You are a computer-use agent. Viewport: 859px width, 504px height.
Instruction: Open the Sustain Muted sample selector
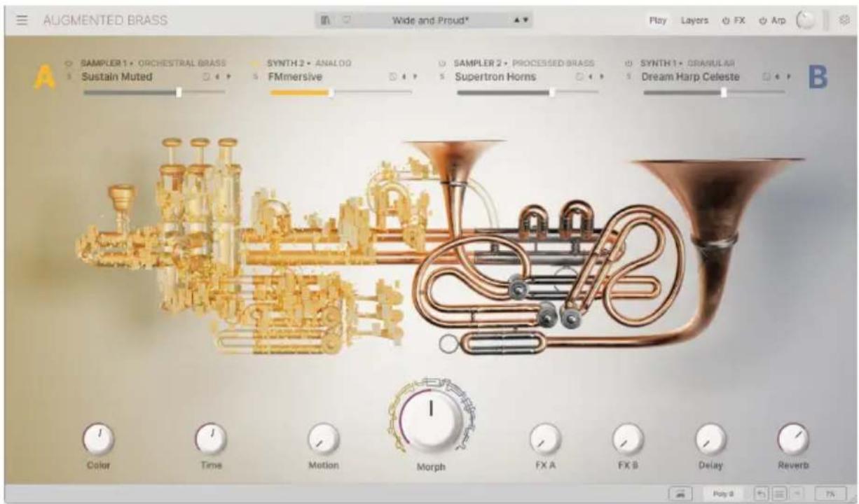[117, 76]
